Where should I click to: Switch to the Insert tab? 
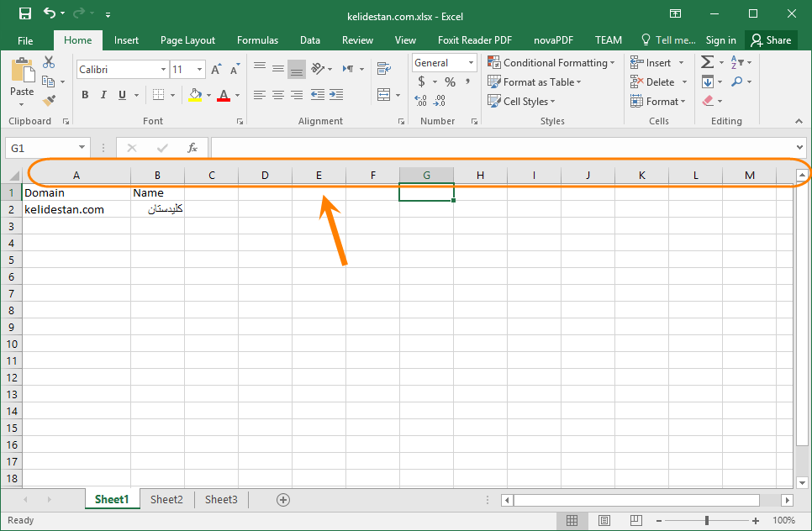click(x=126, y=40)
